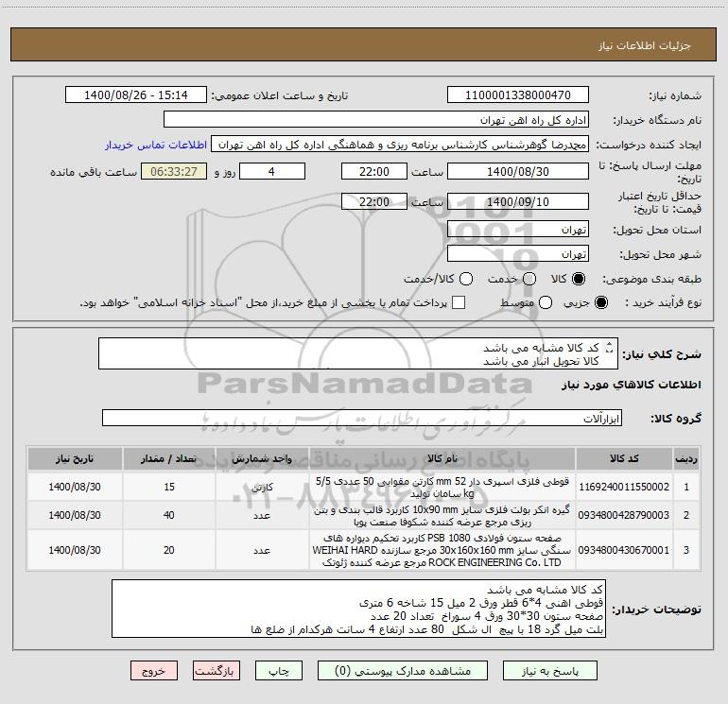Click the چاپ print button
Viewport: 728px width, 704px height.
279,671
